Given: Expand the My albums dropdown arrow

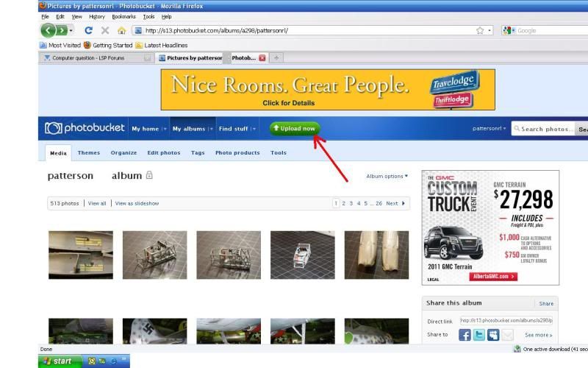Looking at the screenshot, I should point(211,129).
